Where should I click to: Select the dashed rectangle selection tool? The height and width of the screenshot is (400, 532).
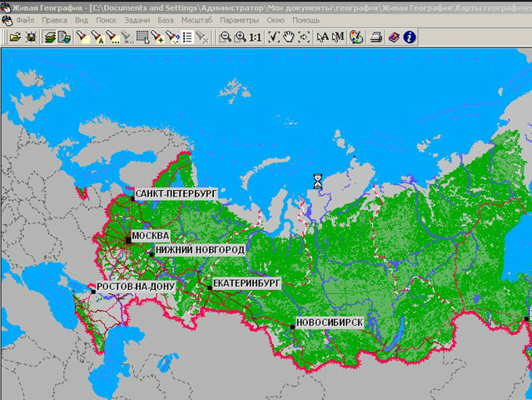tap(142, 37)
